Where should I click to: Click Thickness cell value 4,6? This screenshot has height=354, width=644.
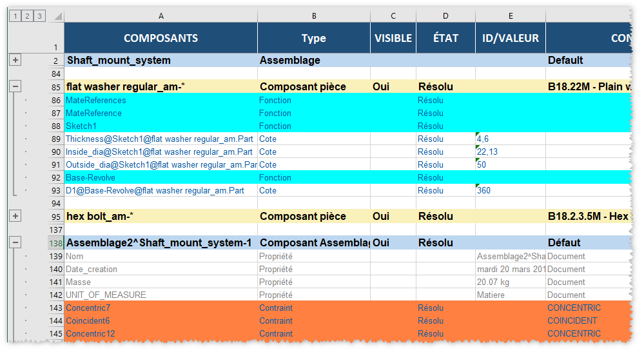(x=510, y=139)
